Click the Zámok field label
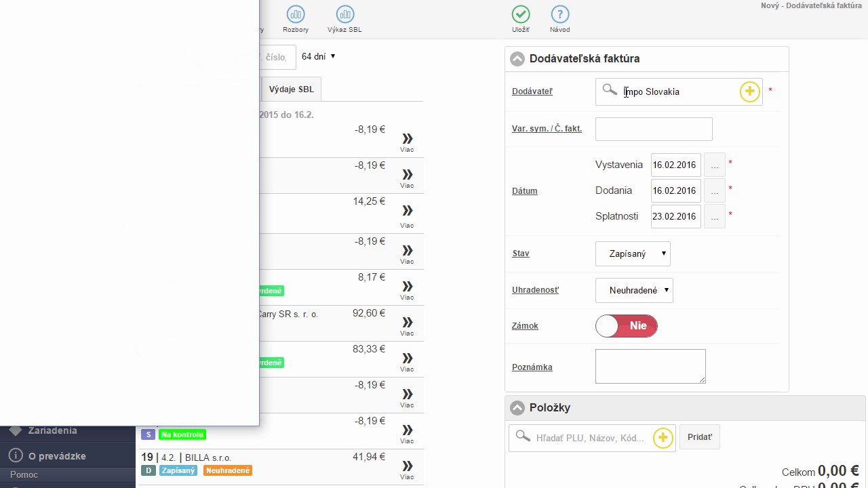The height and width of the screenshot is (488, 868). pyautogui.click(x=526, y=326)
